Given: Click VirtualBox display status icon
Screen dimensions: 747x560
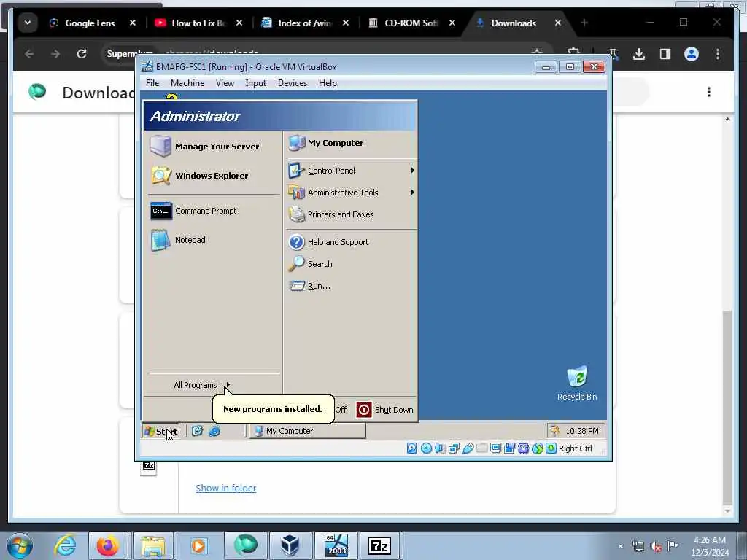Looking at the screenshot, I should point(495,448).
